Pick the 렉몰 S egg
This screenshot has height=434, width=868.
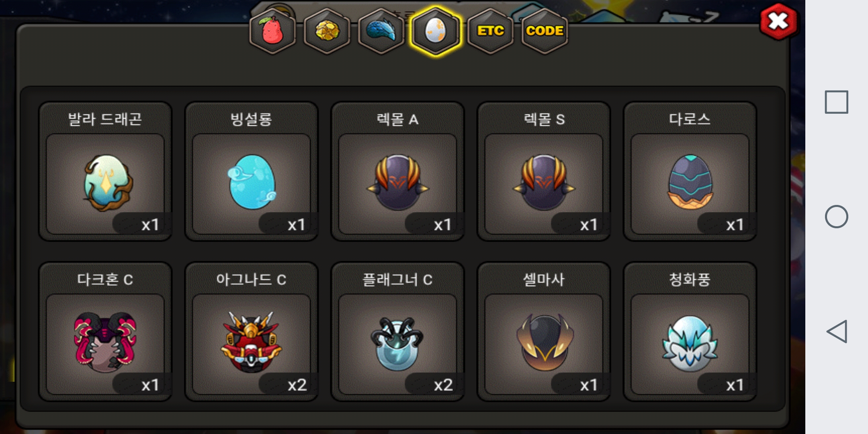pyautogui.click(x=544, y=171)
